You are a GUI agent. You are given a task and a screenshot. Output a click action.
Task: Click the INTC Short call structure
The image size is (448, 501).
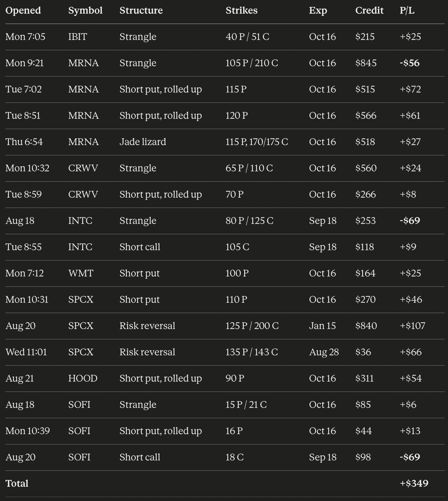140,247
